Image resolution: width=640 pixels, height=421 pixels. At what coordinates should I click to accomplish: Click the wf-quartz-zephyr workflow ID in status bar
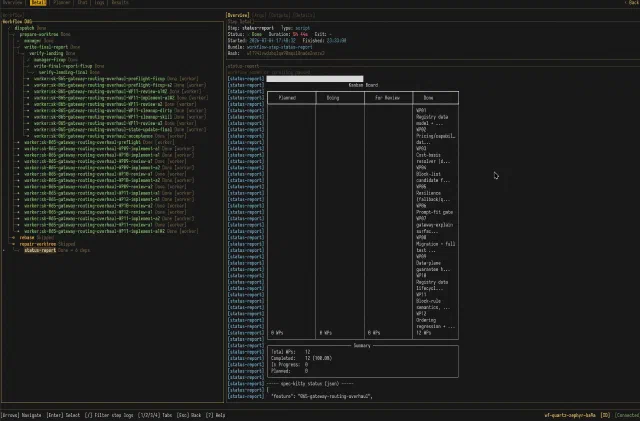tap(570, 415)
